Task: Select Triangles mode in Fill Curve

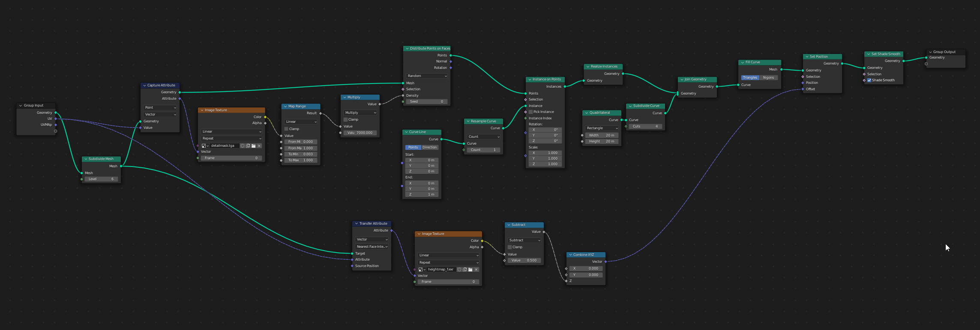Action: 750,77
